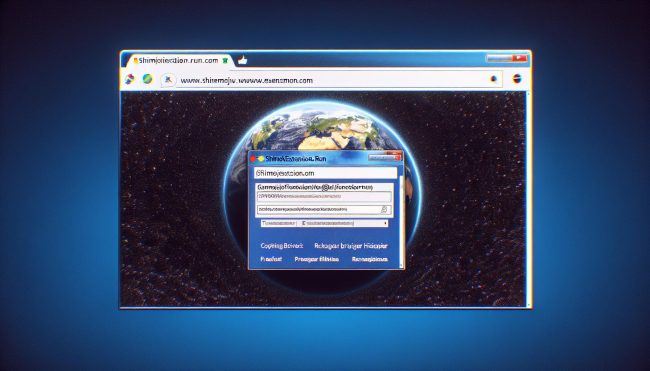Viewport: 650px width, 371px height.
Task: Click the bottom-left dialog link starting with 'F'
Action: click(271, 259)
